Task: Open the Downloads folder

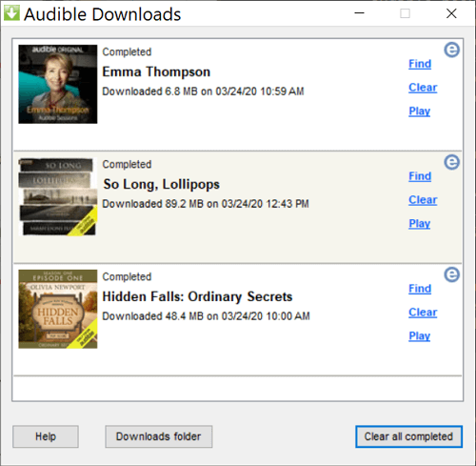Action: [159, 436]
